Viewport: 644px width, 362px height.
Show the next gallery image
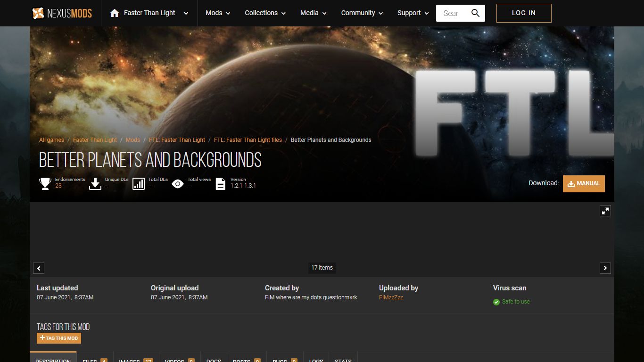605,268
